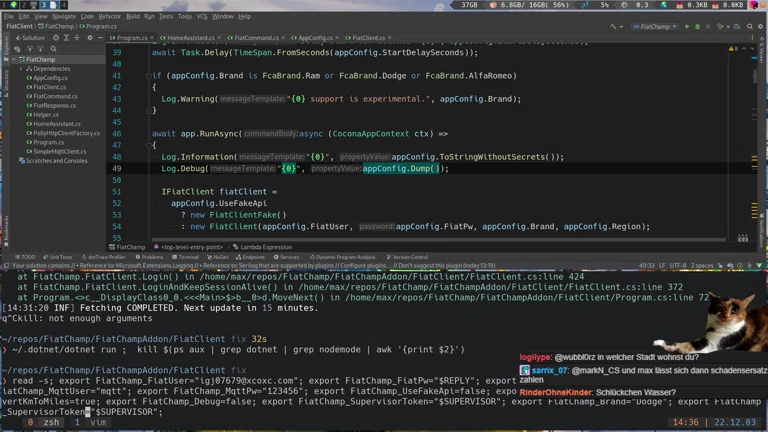This screenshot has width=768, height=432.
Task: Open PollyHttpClientFactory.cs in the tree
Action: (x=66, y=133)
